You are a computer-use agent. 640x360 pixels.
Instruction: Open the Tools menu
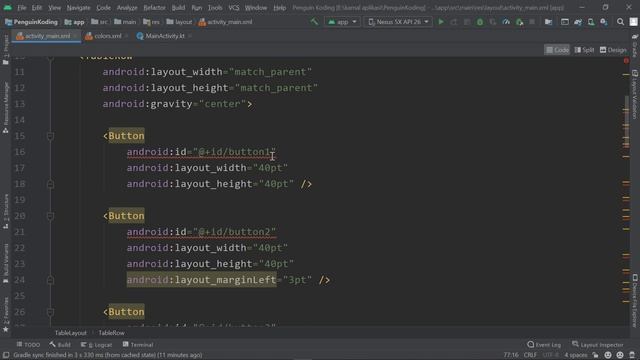tap(215, 8)
